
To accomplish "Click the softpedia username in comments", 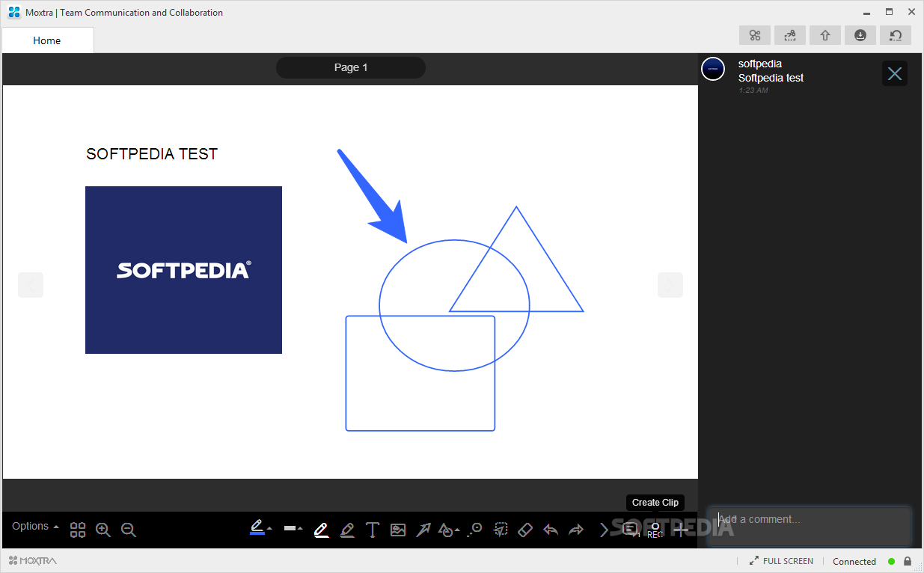I will 760,64.
